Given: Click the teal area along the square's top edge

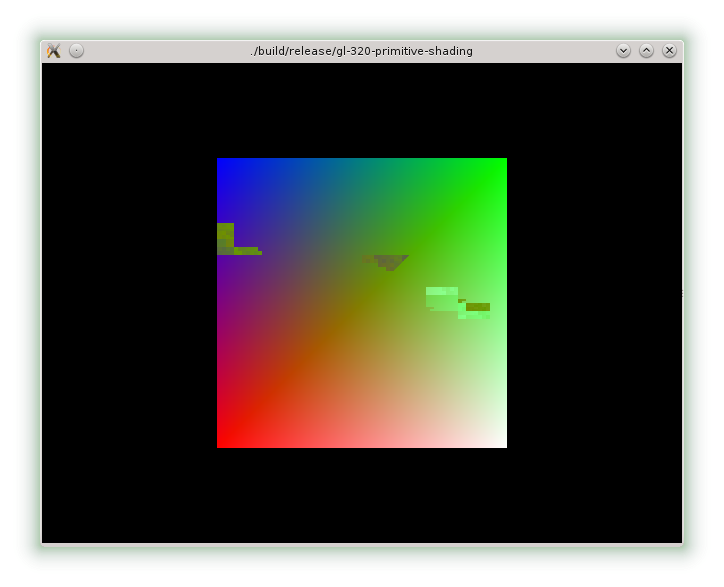Looking at the screenshot, I should pos(362,165).
